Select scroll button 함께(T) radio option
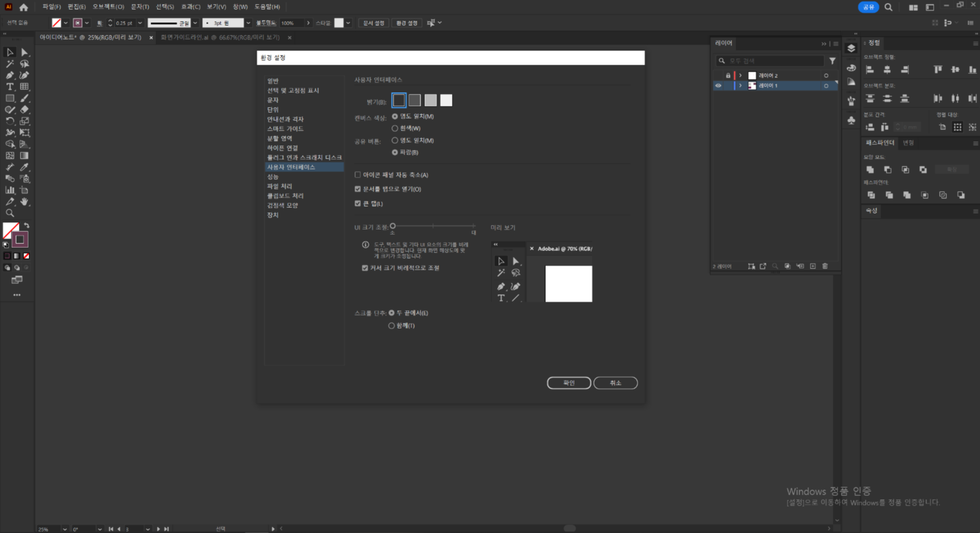 [392, 326]
